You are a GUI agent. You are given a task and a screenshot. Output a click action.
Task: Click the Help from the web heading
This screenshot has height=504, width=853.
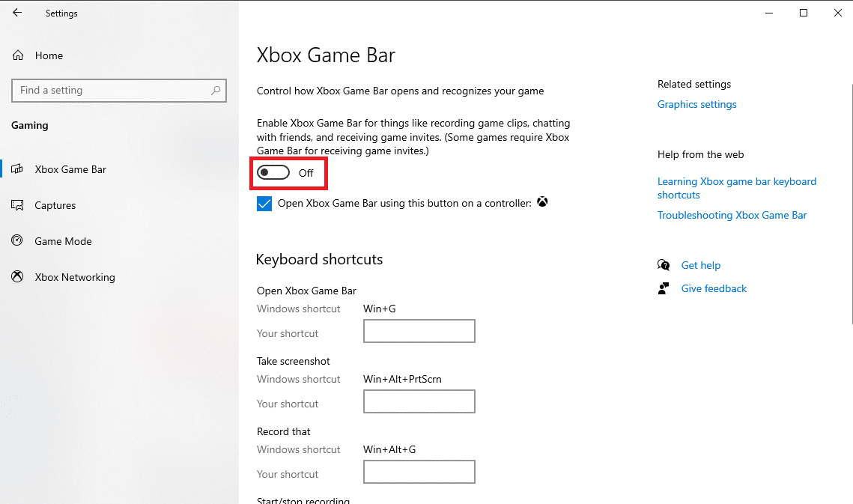click(x=700, y=154)
